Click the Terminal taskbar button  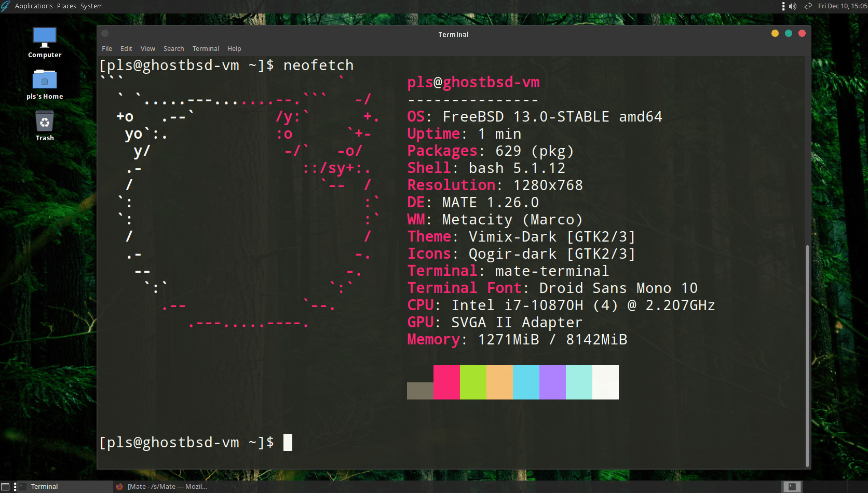point(65,487)
